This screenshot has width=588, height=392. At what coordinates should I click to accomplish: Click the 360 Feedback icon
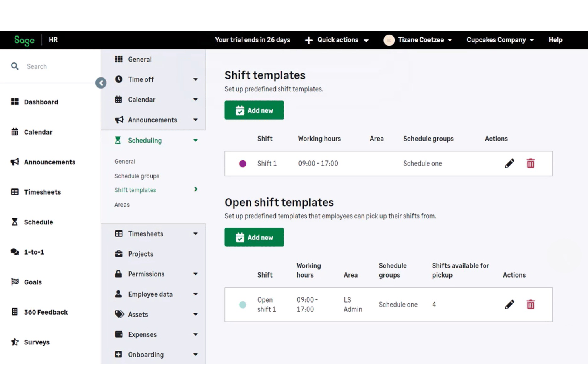pos(15,312)
